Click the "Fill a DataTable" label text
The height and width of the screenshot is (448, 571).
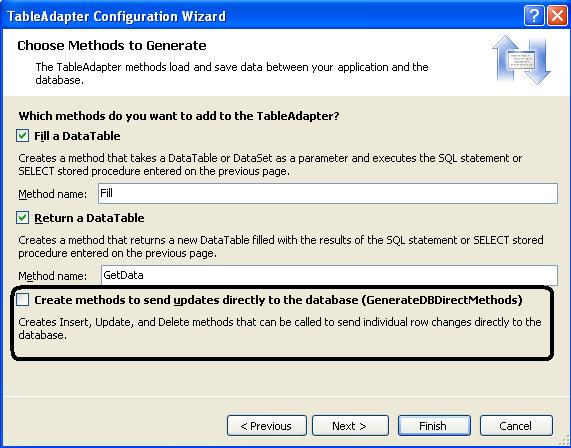pyautogui.click(x=77, y=136)
